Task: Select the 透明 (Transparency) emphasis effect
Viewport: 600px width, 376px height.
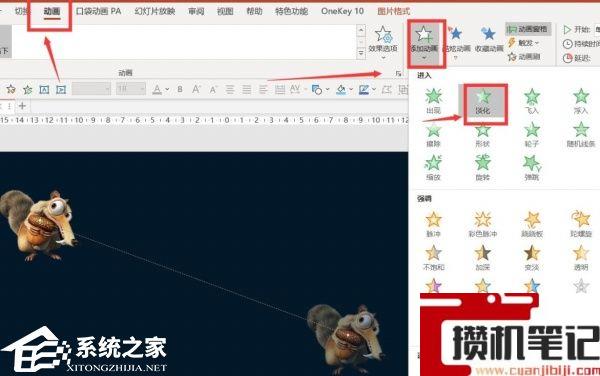Action: click(x=581, y=257)
